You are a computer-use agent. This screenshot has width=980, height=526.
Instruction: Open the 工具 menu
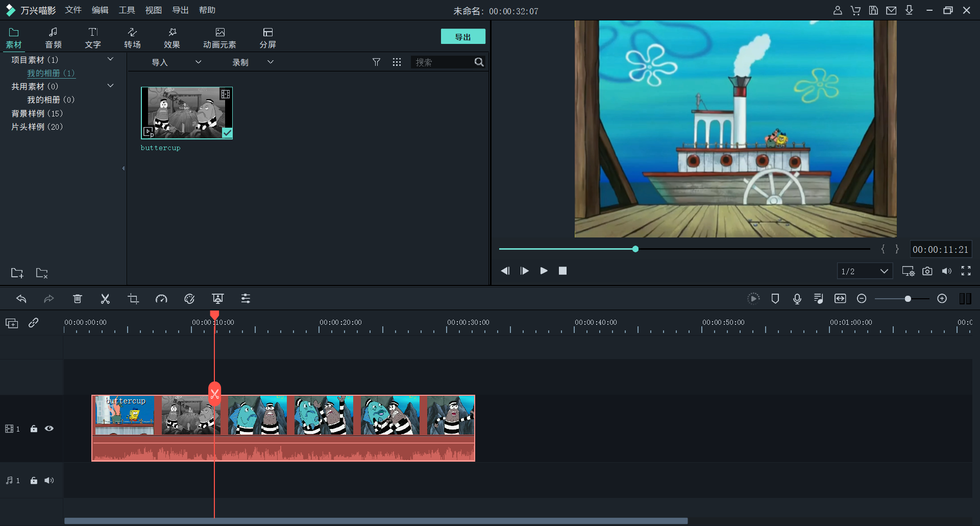pyautogui.click(x=127, y=10)
